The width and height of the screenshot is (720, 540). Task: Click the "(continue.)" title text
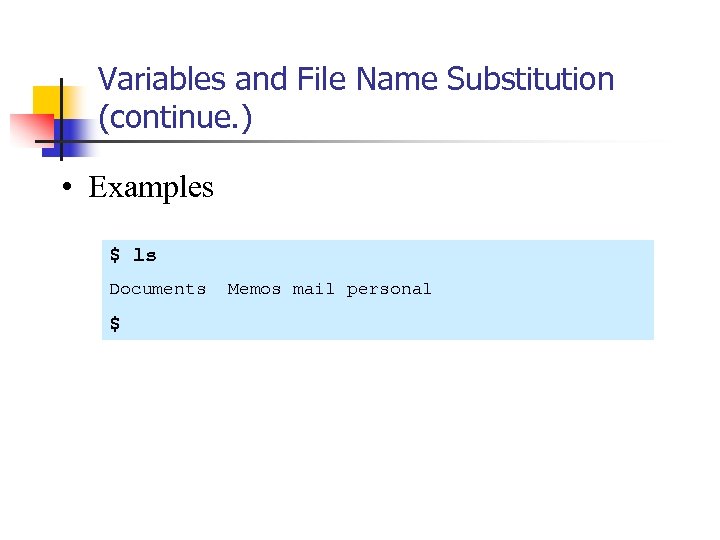[176, 119]
